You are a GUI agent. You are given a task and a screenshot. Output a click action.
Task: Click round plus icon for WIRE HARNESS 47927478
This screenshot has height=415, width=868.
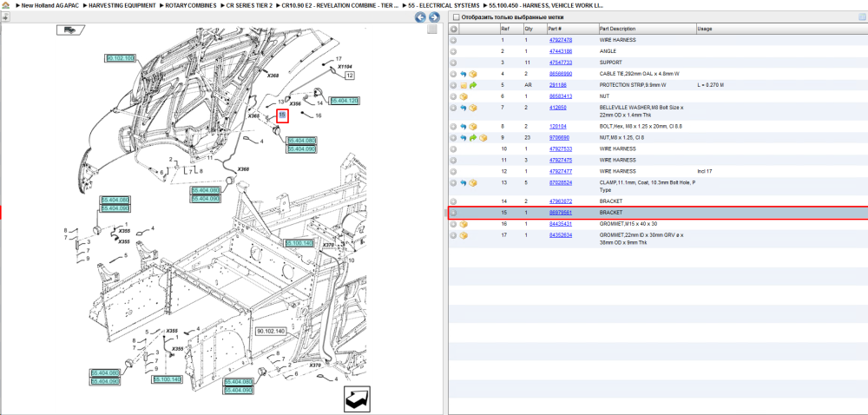(453, 41)
